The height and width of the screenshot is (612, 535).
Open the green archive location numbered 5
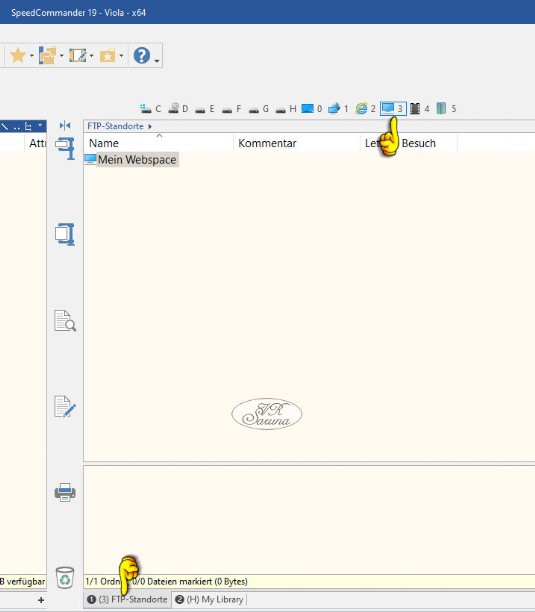click(446, 109)
